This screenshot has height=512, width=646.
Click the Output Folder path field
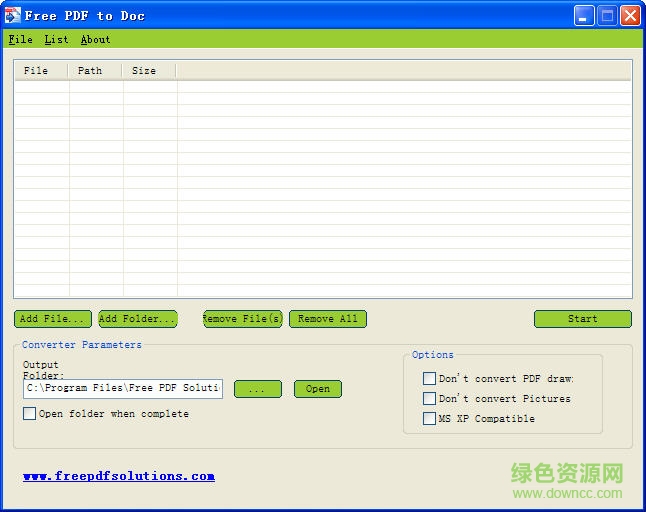pos(122,388)
